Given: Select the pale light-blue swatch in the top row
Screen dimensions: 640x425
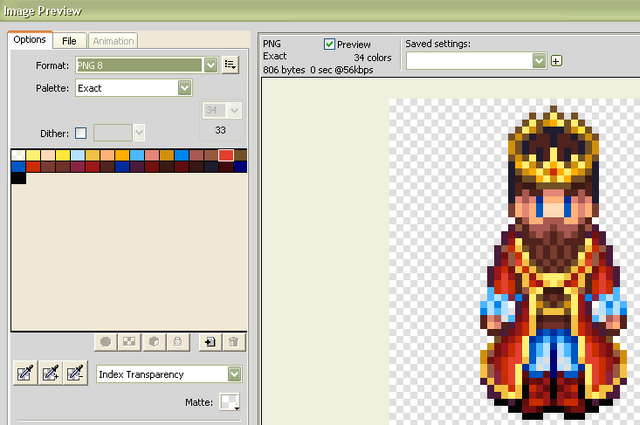Looking at the screenshot, I should tap(78, 155).
